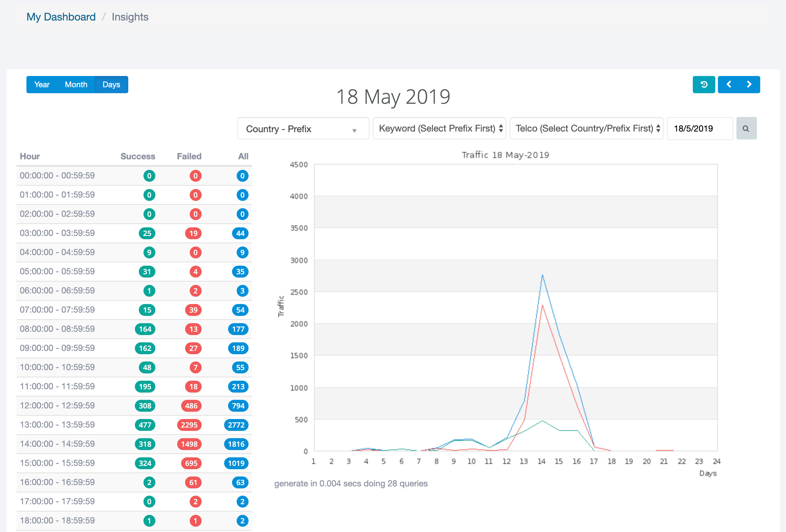Click All badge 1019
Screen dimensions: 786x532
(x=236, y=463)
